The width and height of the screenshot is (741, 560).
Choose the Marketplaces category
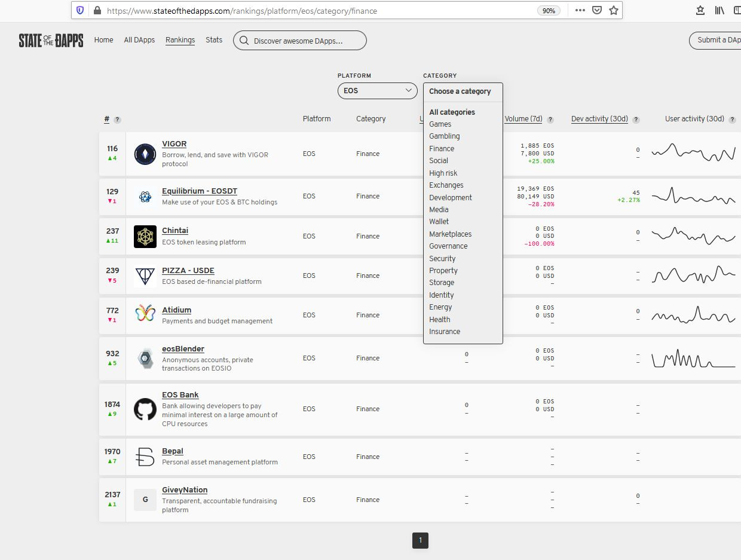point(450,234)
